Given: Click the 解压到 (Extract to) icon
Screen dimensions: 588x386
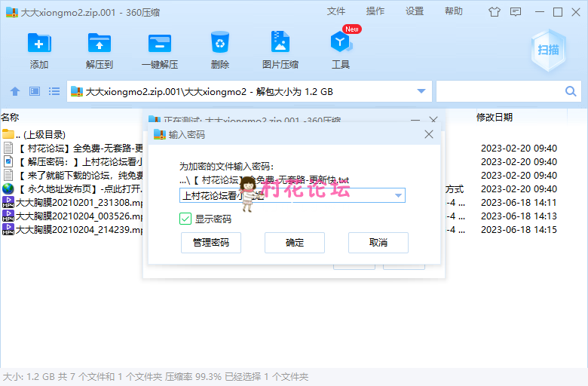Looking at the screenshot, I should pos(100,44).
